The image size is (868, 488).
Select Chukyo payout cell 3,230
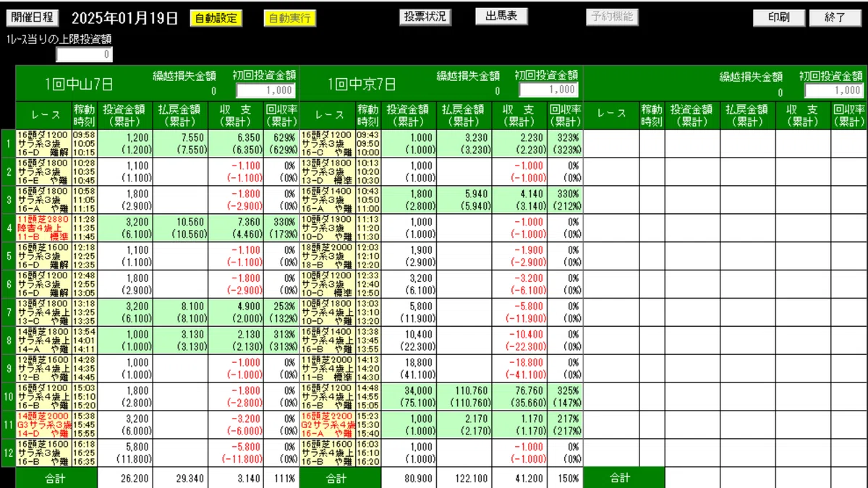point(464,144)
